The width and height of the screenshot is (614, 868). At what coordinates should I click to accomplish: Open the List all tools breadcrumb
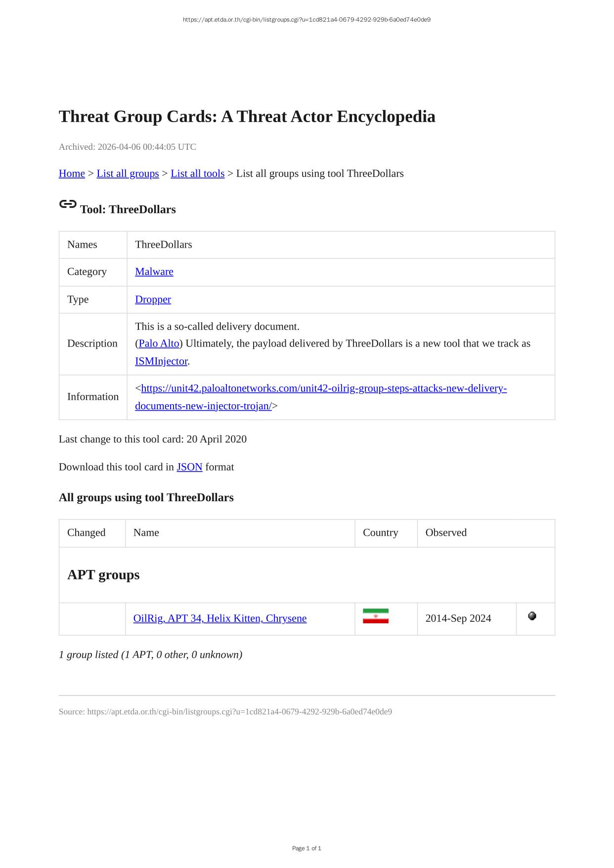pos(197,174)
